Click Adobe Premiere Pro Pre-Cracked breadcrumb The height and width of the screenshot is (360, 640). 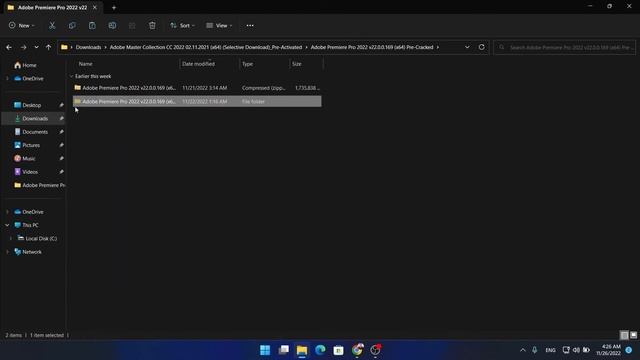[x=372, y=47]
